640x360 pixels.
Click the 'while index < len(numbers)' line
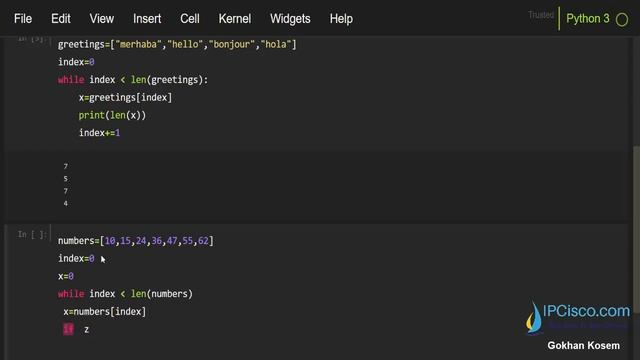click(125, 294)
